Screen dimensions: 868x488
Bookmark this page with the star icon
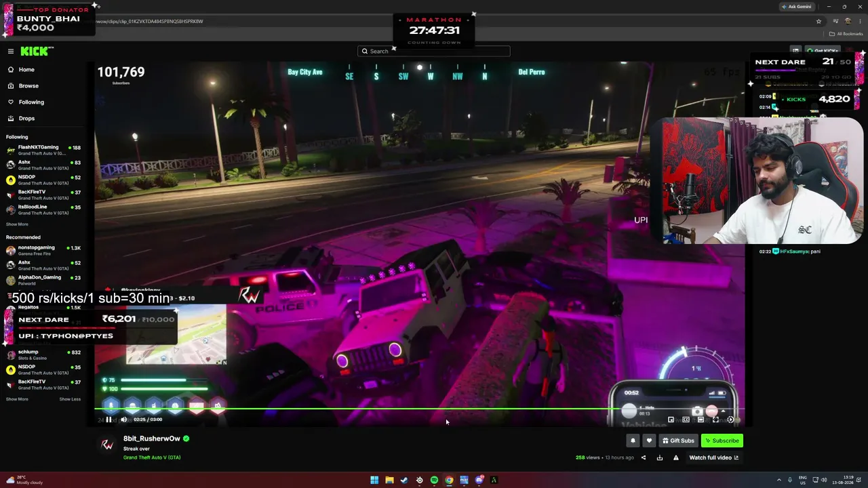(x=818, y=21)
